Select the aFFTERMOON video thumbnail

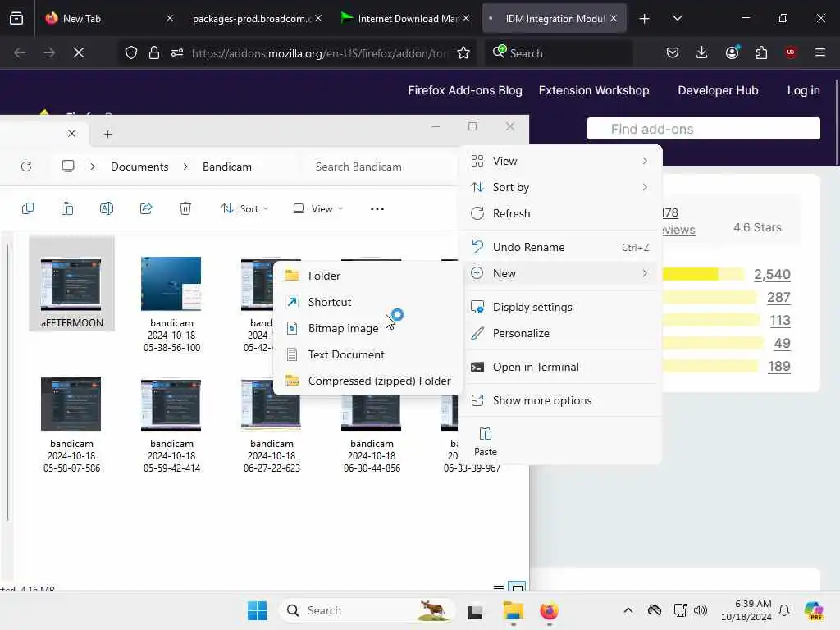[71, 284]
